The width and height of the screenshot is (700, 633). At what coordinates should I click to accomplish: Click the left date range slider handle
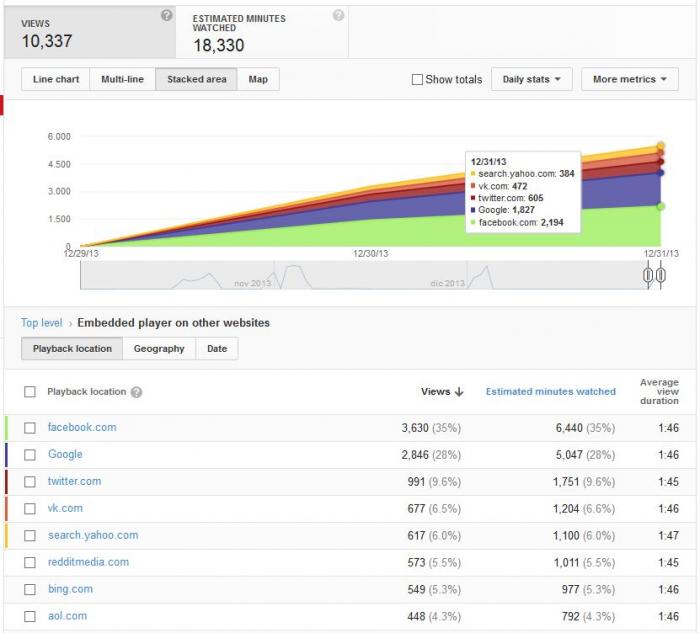[x=648, y=275]
